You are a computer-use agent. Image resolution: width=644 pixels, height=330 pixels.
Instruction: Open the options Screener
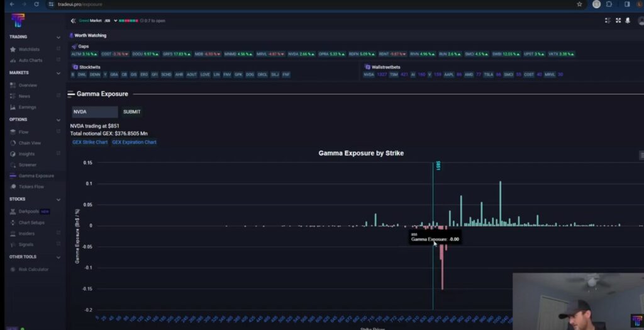(27, 165)
